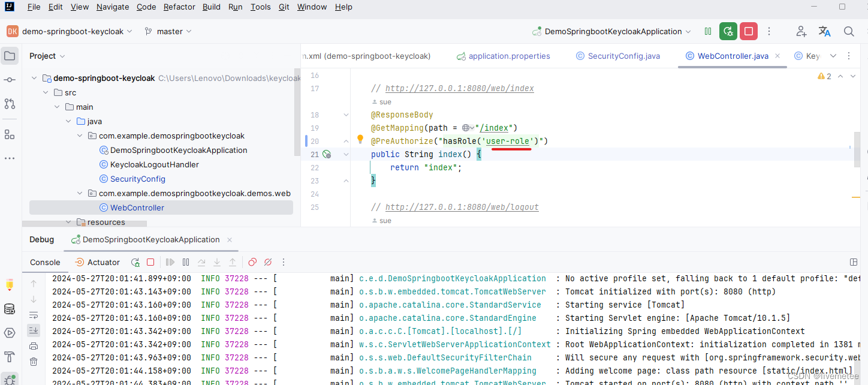Viewport: 868px width, 385px height.
Task: Click Step Over in debug toolbar
Action: tap(201, 262)
